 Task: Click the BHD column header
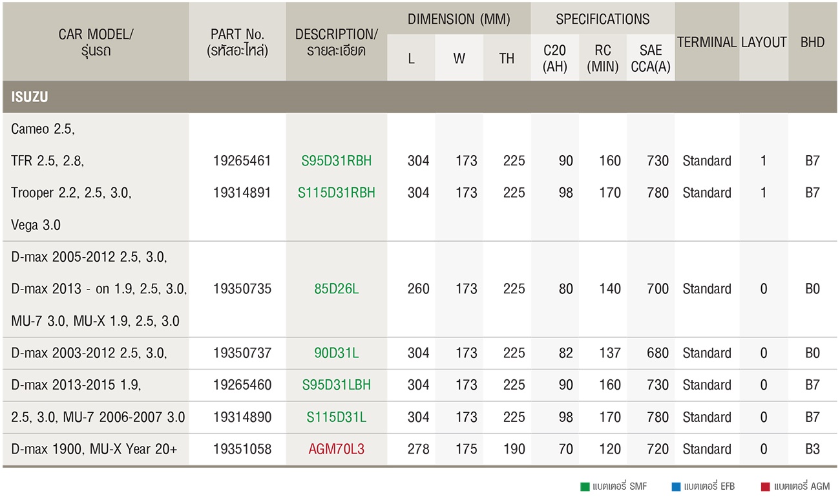click(813, 42)
